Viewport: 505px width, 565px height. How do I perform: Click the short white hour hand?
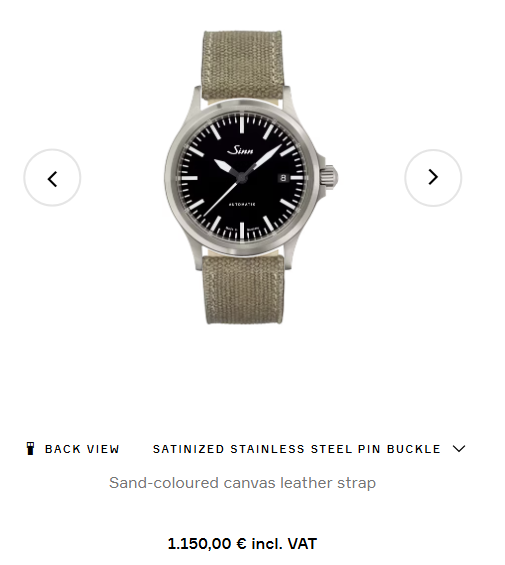coord(225,166)
